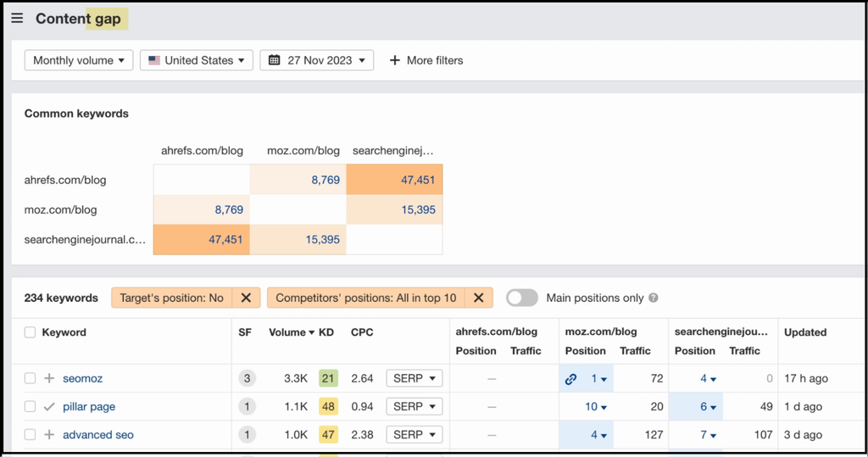
Task: Click SF badge 3 for seomoz
Action: tap(247, 378)
